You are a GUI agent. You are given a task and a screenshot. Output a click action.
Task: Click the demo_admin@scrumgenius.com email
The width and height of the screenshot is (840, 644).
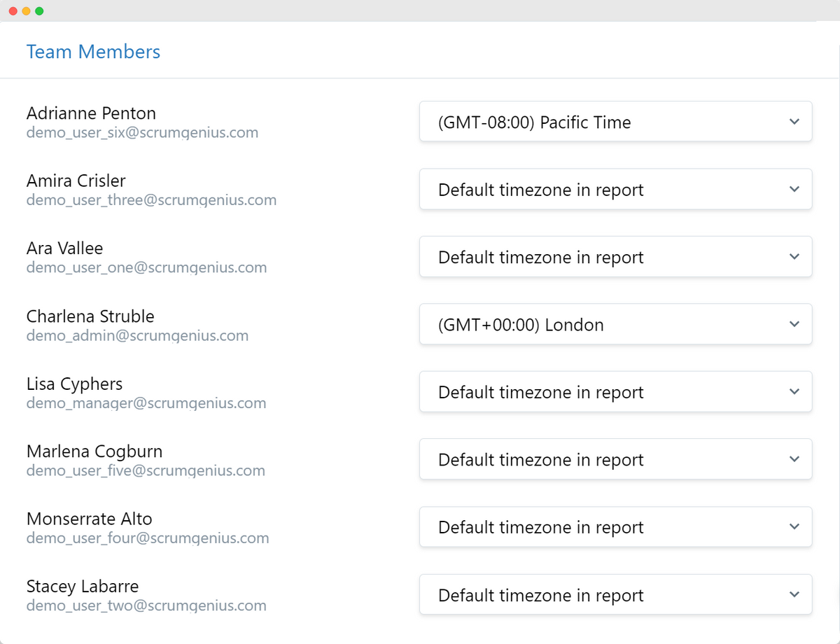tap(137, 335)
